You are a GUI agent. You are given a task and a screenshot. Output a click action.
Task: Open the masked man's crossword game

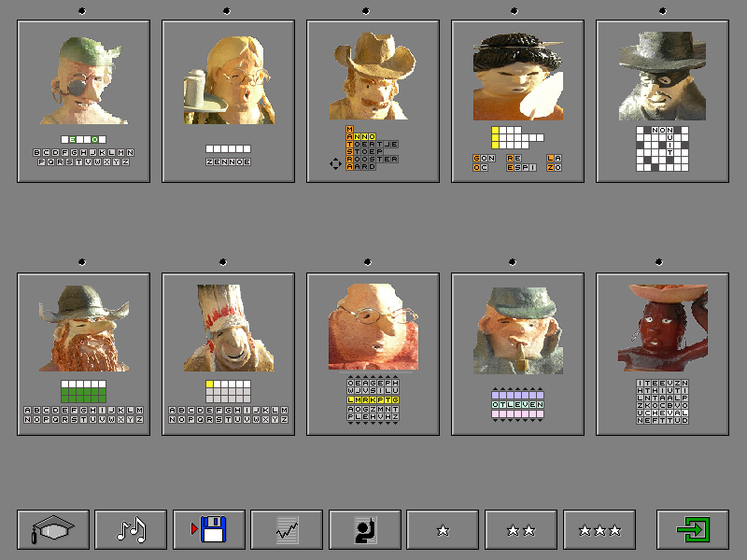663,101
